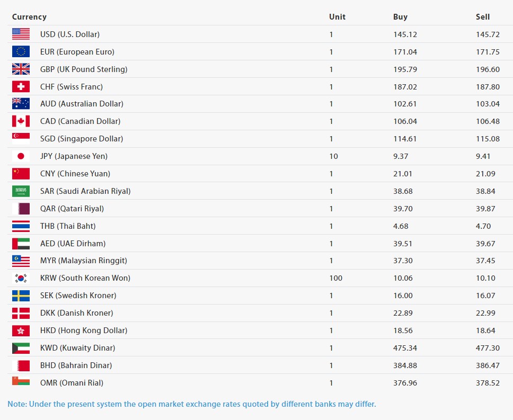The height and width of the screenshot is (420, 513).
Task: Click the Swiss flag icon
Action: 21,87
